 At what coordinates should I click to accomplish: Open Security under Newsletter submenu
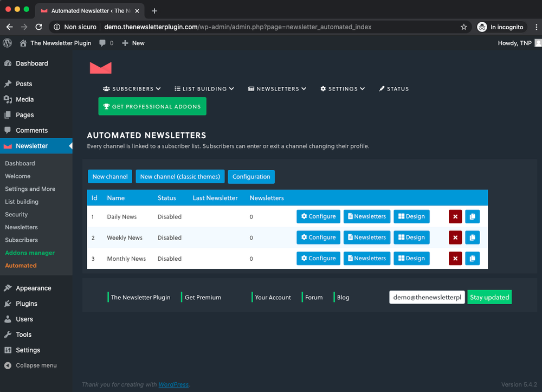pyautogui.click(x=16, y=214)
